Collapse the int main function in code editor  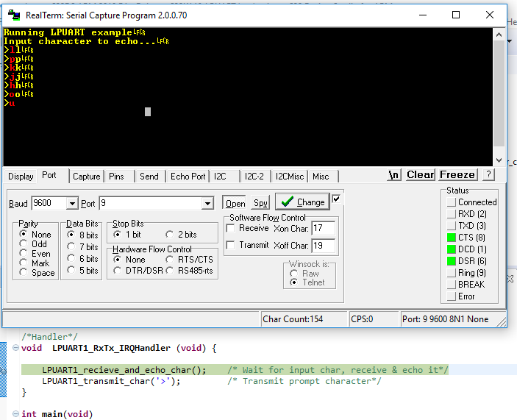15,413
